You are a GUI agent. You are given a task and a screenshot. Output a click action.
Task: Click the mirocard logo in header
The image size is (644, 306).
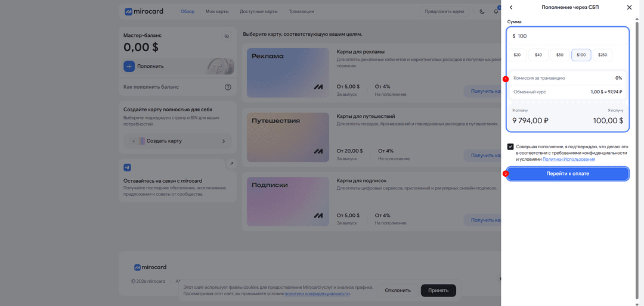(144, 11)
